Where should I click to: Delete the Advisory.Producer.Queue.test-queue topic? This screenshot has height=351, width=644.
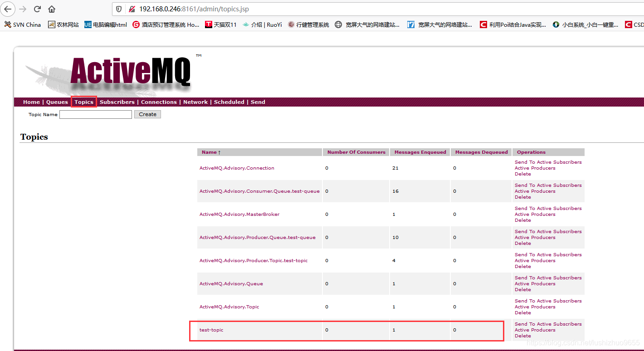point(523,244)
